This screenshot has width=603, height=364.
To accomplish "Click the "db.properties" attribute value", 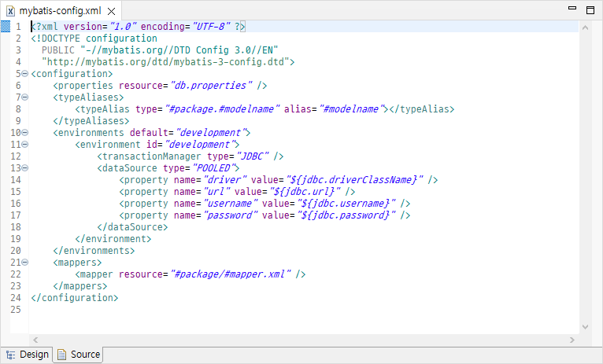I will 211,85.
